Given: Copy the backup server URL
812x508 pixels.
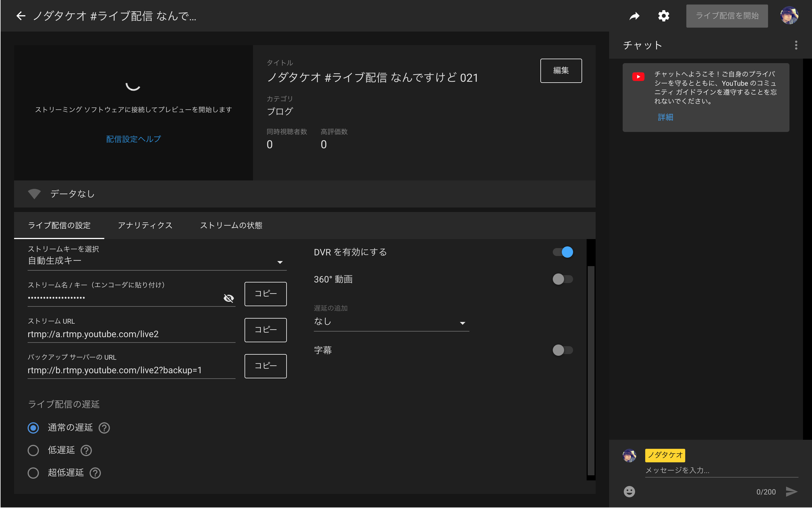Looking at the screenshot, I should pyautogui.click(x=265, y=366).
